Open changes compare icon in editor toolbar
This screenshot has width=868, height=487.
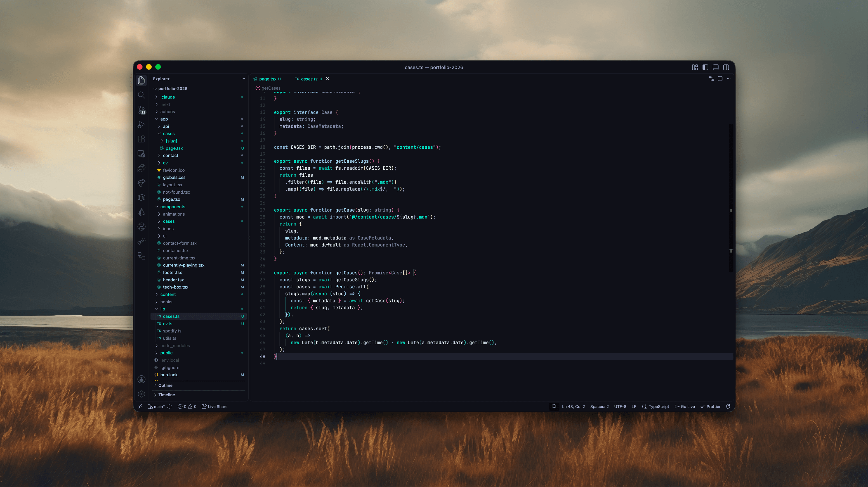[711, 78]
